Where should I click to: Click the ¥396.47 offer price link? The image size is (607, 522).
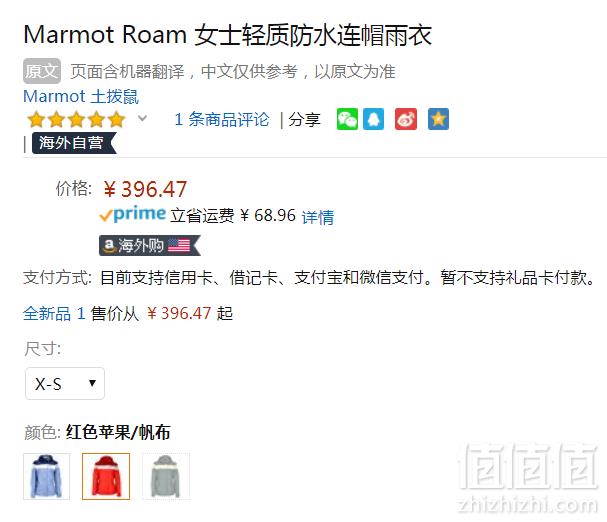tap(179, 313)
